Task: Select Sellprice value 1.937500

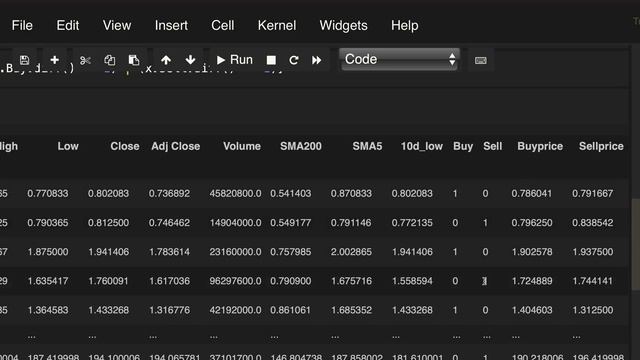Action: click(593, 252)
